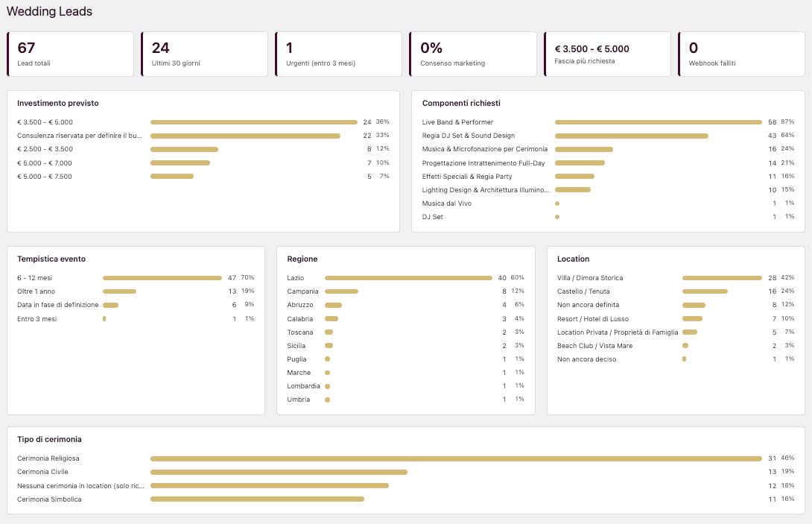Select the 'Consenso marketing' 0% card
This screenshot has height=524, width=812.
pos(473,54)
